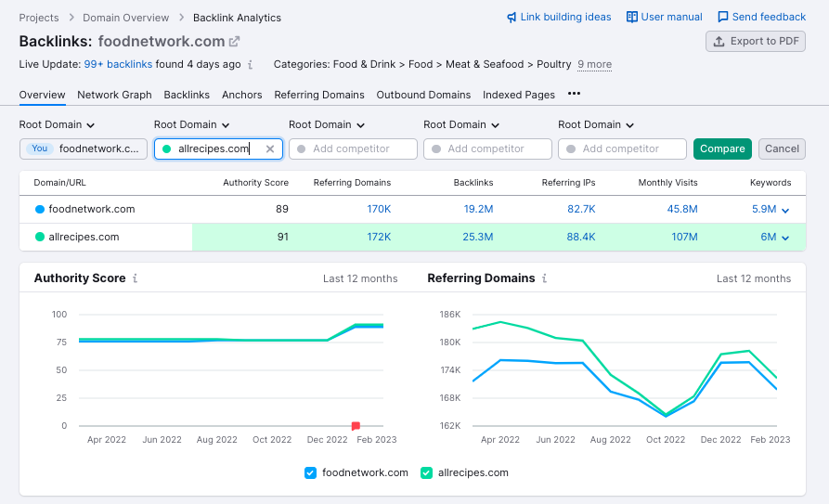
Task: Click the red marker on Authority Score timeline
Action: [x=356, y=426]
